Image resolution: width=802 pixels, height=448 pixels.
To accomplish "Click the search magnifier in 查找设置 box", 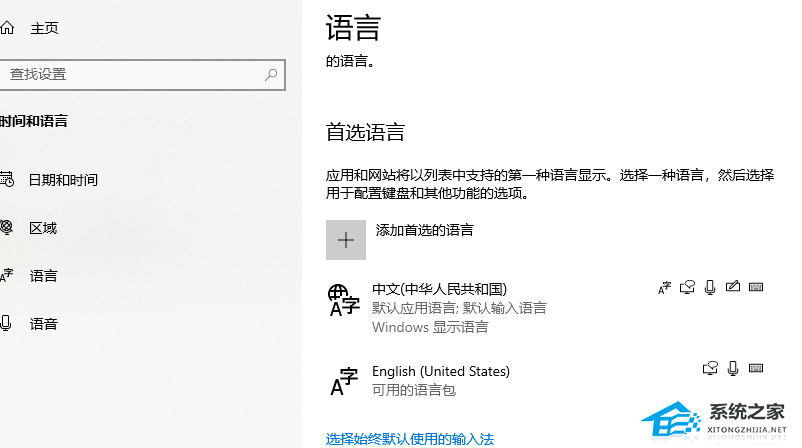I will pos(271,75).
